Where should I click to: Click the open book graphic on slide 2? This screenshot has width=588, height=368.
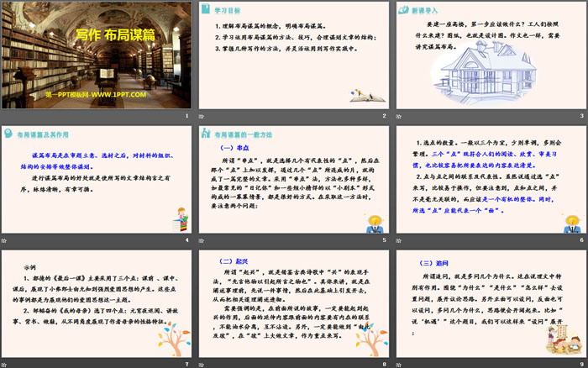(367, 96)
